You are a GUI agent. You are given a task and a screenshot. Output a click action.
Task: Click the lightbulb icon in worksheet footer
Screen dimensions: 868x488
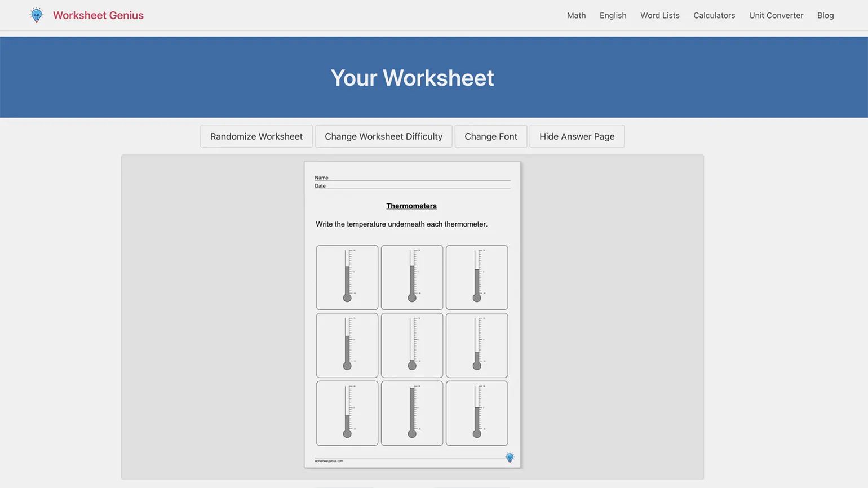[510, 458]
